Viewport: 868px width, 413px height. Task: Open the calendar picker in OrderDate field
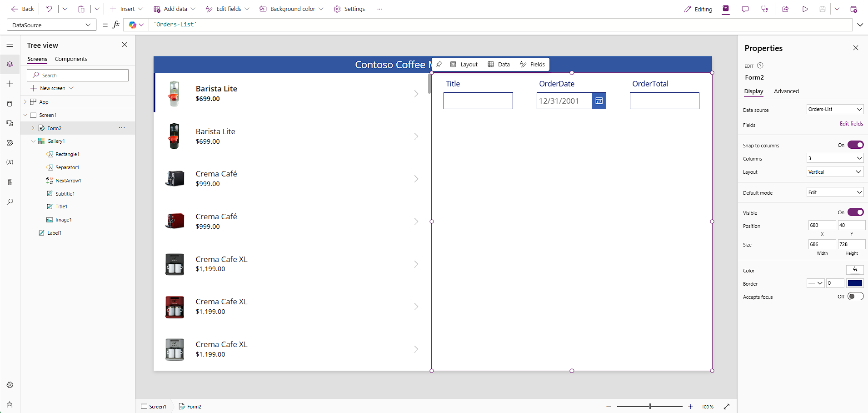599,101
